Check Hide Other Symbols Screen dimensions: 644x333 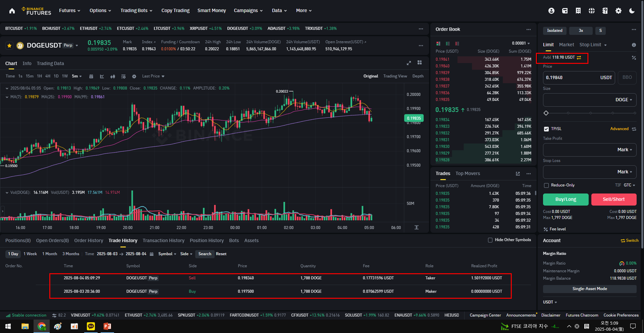(x=490, y=240)
